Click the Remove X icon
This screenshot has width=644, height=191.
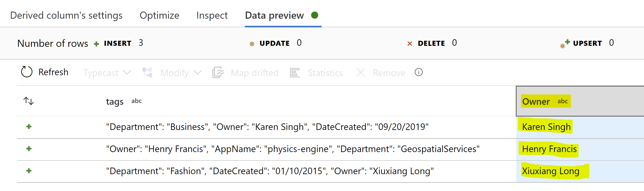[x=361, y=72]
